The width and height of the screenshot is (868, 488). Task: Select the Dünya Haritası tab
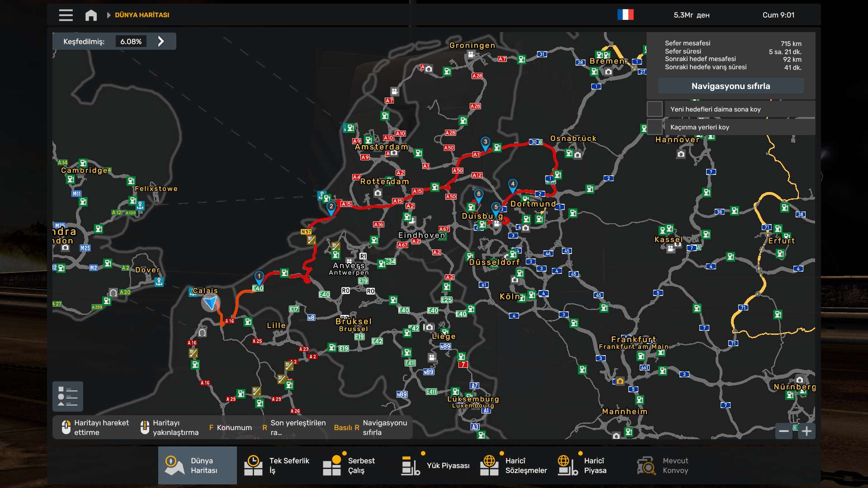coord(198,465)
